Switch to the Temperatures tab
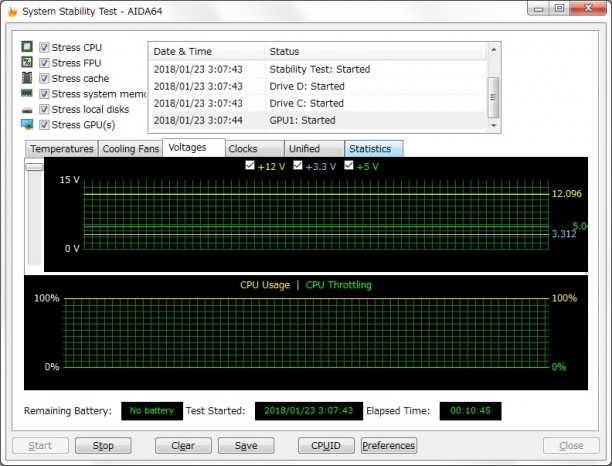Viewport: 612px width, 466px height. [x=62, y=149]
